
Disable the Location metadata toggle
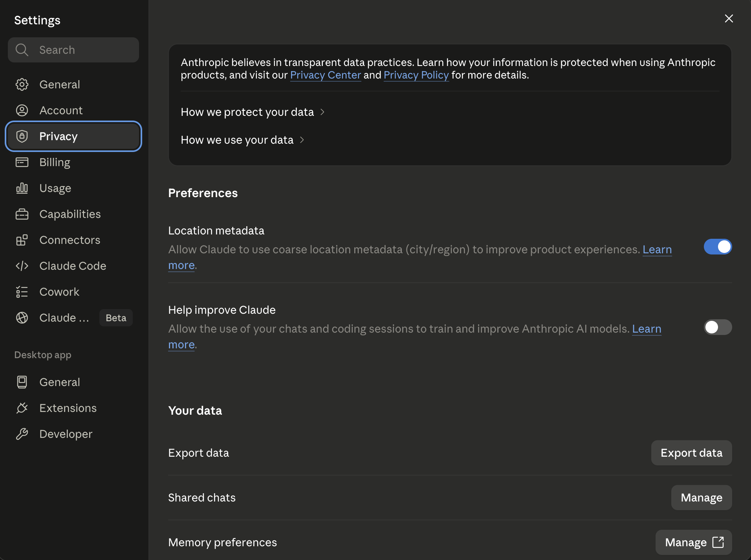718,247
